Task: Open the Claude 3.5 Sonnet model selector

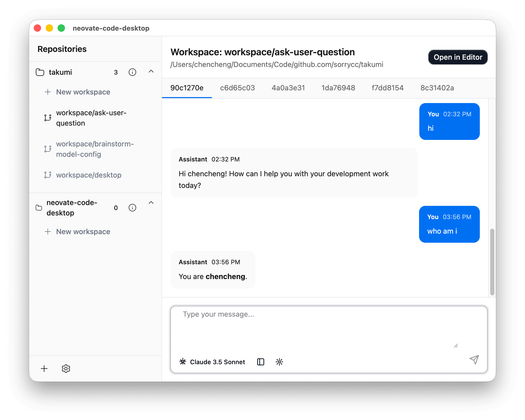Action: [x=212, y=362]
